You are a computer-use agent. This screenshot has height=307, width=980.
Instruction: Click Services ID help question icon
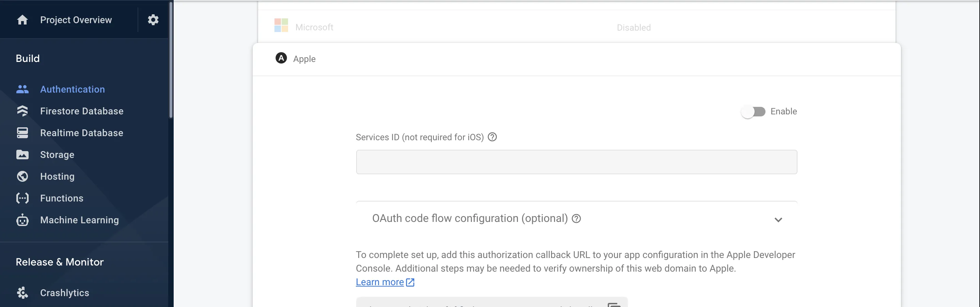pyautogui.click(x=492, y=137)
